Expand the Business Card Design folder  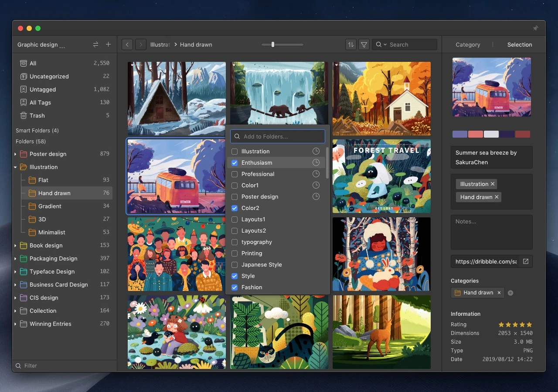15,285
